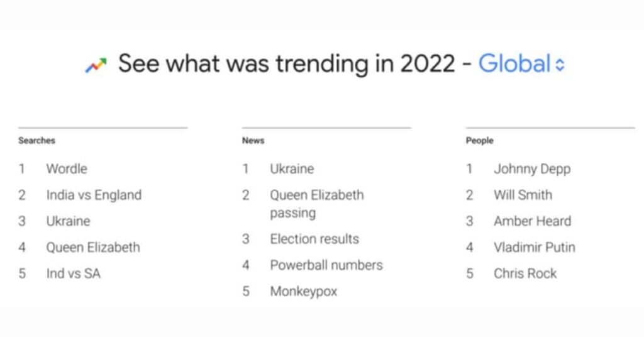The width and height of the screenshot is (644, 337).
Task: Open Queen Elizabeth passing news item
Action: coord(317,203)
